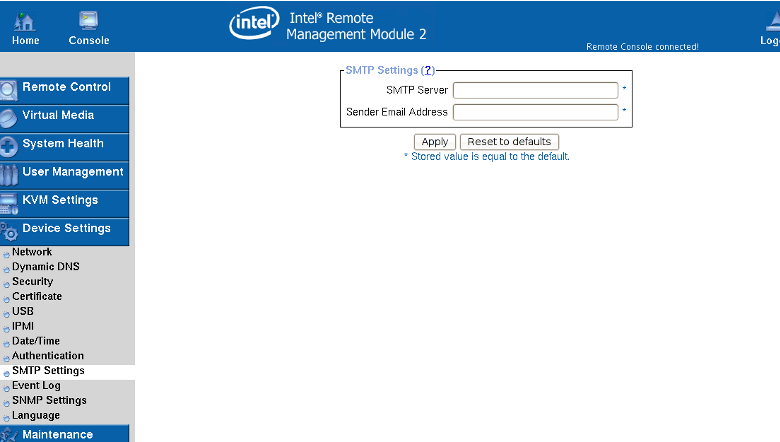Click the Home label in header
The image size is (780, 442).
(x=25, y=41)
